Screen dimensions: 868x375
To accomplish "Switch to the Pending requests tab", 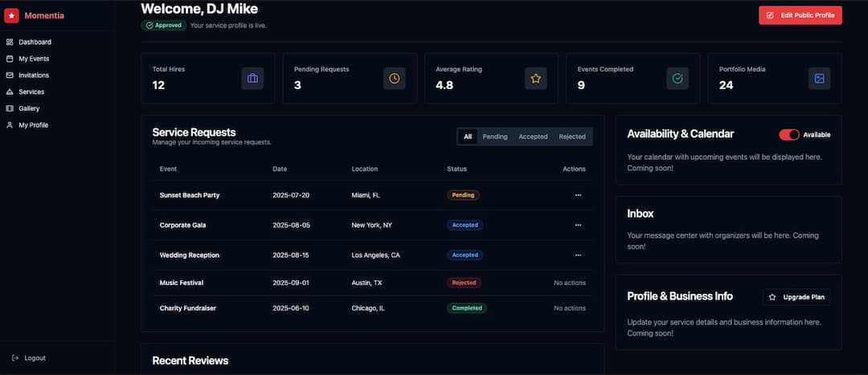I will tap(494, 137).
